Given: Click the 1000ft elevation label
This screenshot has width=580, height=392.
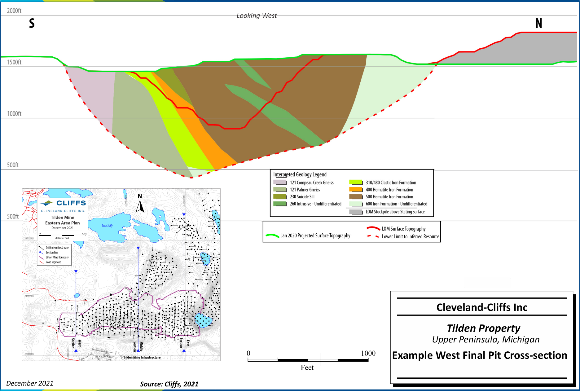Looking at the screenshot, I should point(14,114).
